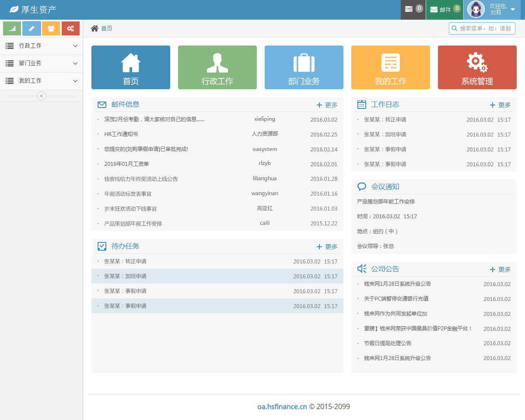Collapse the sidebar using the double-arrow button
Image resolution: width=525 pixels, height=420 pixels.
tap(41, 96)
